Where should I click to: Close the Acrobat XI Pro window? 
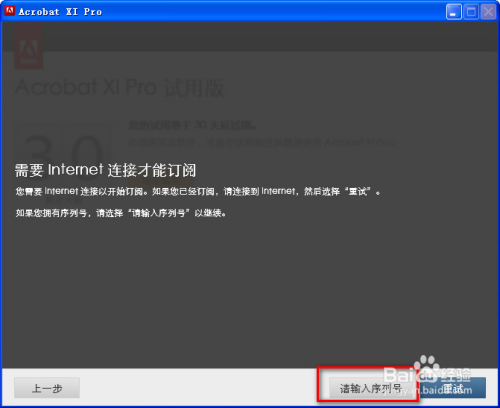488,12
